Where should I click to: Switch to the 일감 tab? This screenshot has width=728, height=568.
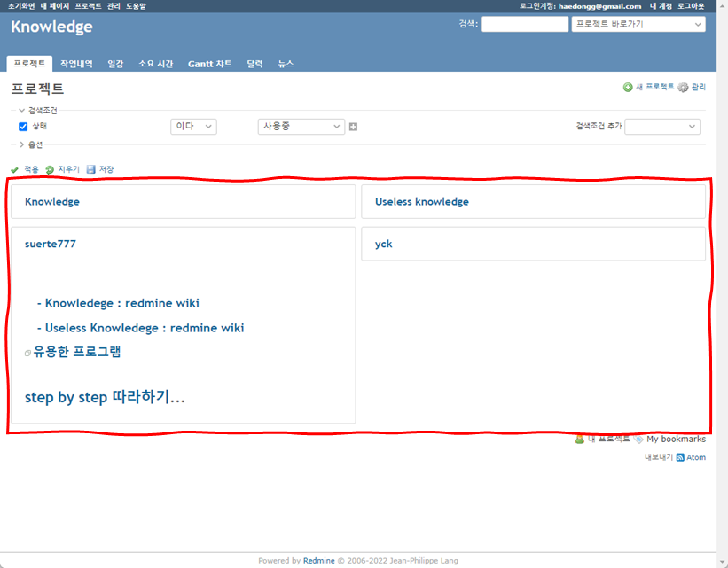115,64
